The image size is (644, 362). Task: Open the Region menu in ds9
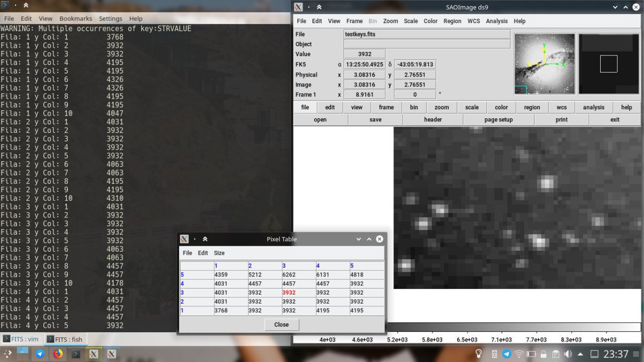pyautogui.click(x=452, y=21)
